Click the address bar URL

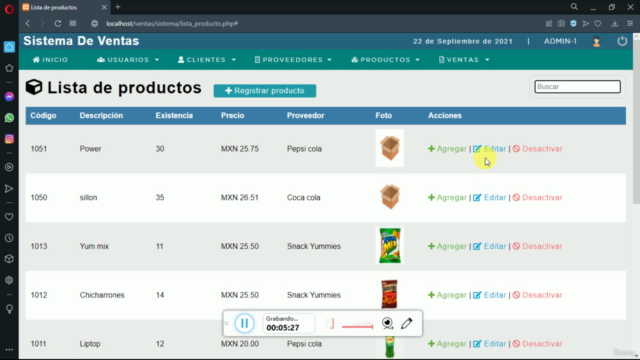(x=172, y=24)
